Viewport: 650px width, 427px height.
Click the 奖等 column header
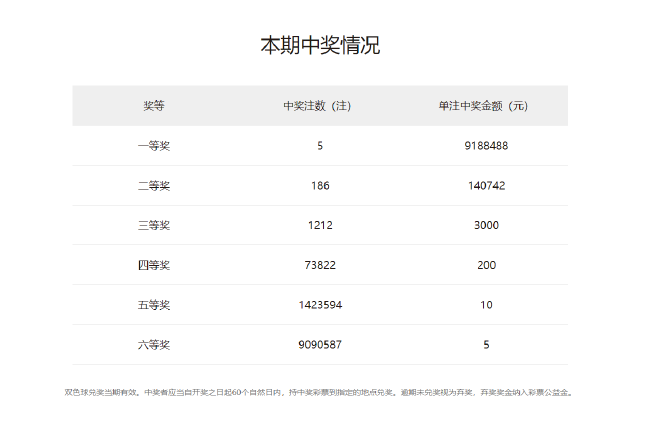pyautogui.click(x=154, y=105)
